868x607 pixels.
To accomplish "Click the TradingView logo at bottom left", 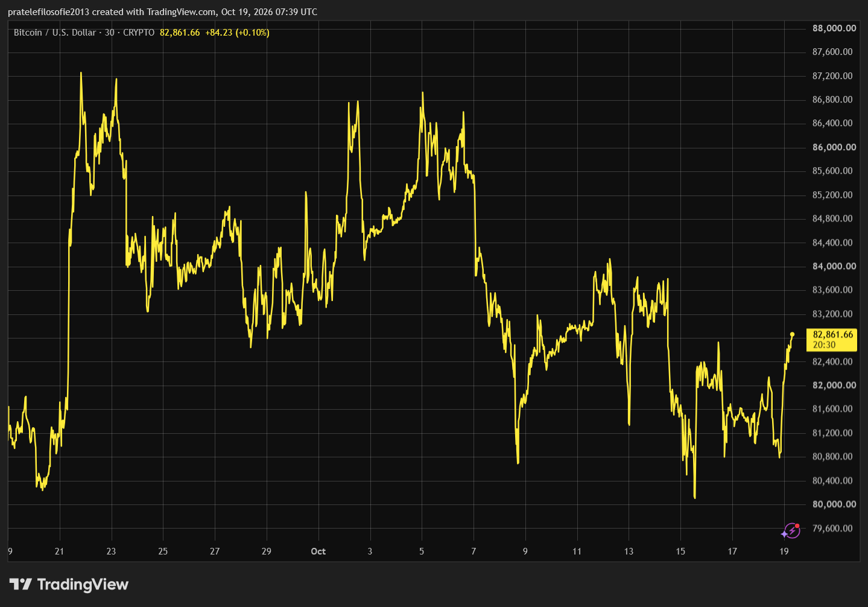I will pyautogui.click(x=69, y=584).
